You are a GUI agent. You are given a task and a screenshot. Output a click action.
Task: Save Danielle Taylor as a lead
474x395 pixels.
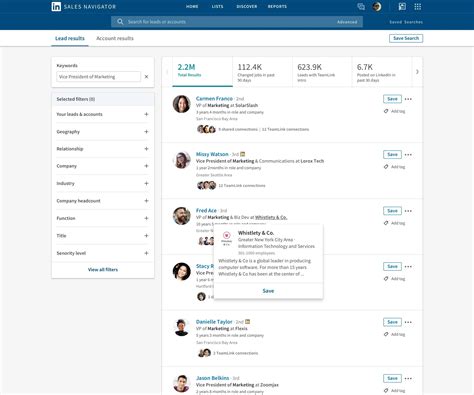(x=392, y=322)
